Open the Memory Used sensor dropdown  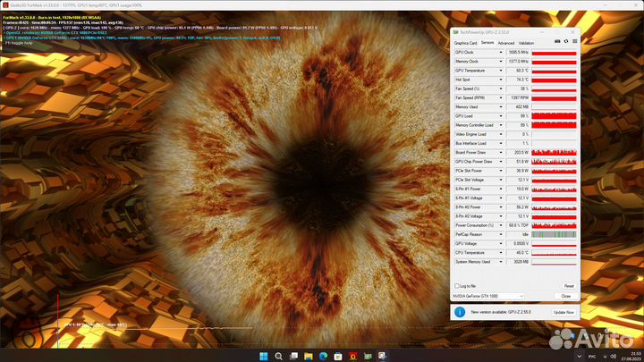tap(501, 106)
